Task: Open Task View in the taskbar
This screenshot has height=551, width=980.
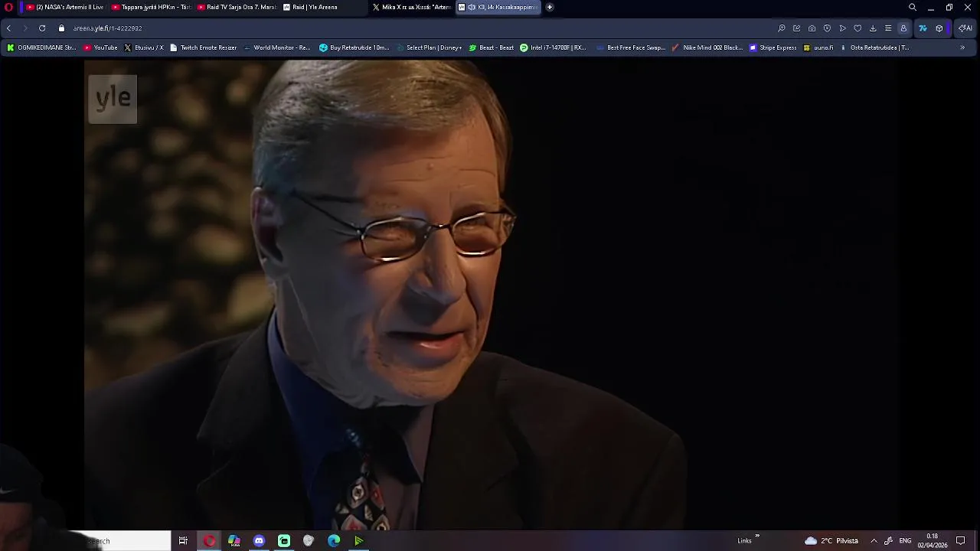Action: pos(183,541)
